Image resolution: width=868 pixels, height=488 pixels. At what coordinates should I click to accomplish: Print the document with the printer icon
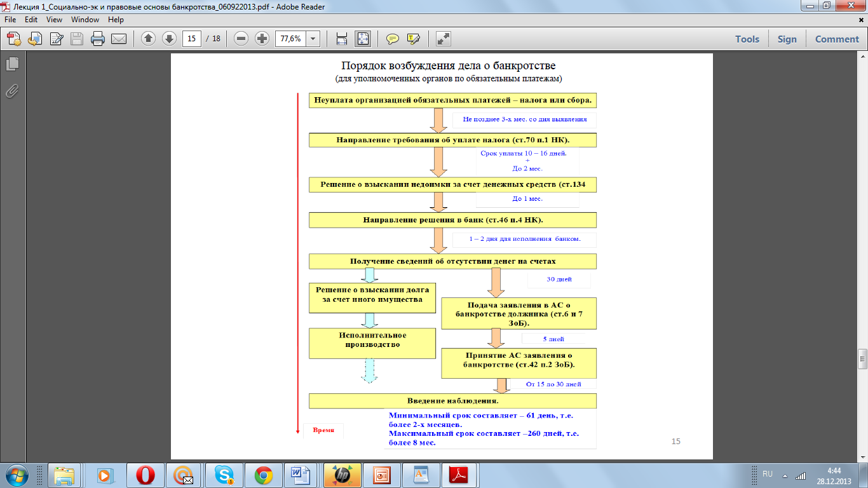click(98, 39)
